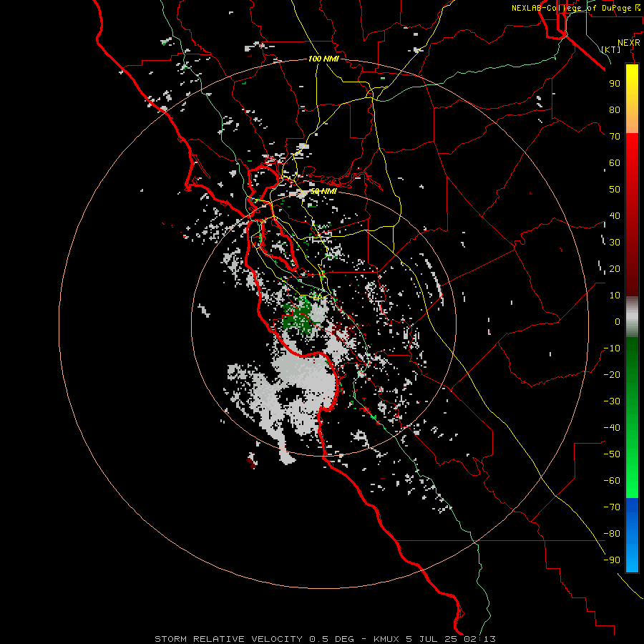
Task: Click the "NEXR" label at top right
Action: pyautogui.click(x=629, y=43)
